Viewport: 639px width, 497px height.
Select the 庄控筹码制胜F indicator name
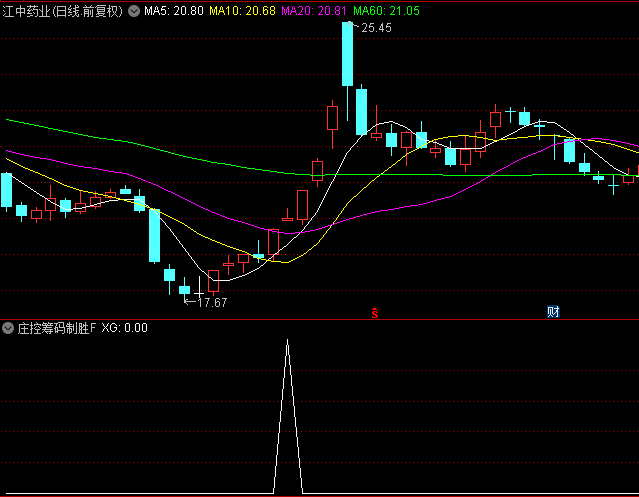point(57,328)
